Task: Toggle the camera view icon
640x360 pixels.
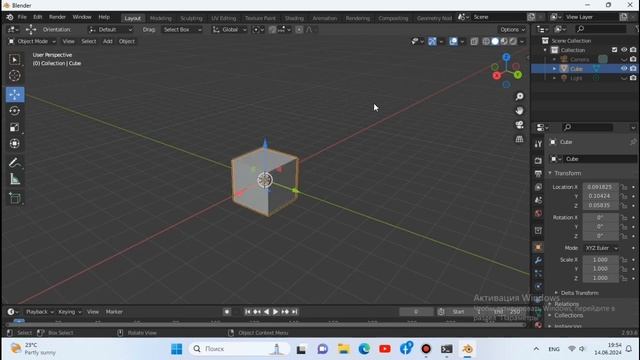Action: coord(519,125)
